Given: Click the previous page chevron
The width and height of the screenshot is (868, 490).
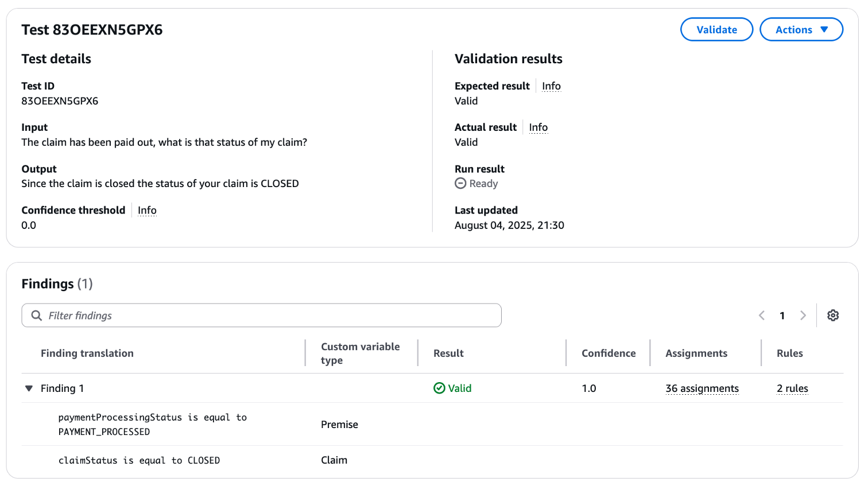Looking at the screenshot, I should [762, 315].
